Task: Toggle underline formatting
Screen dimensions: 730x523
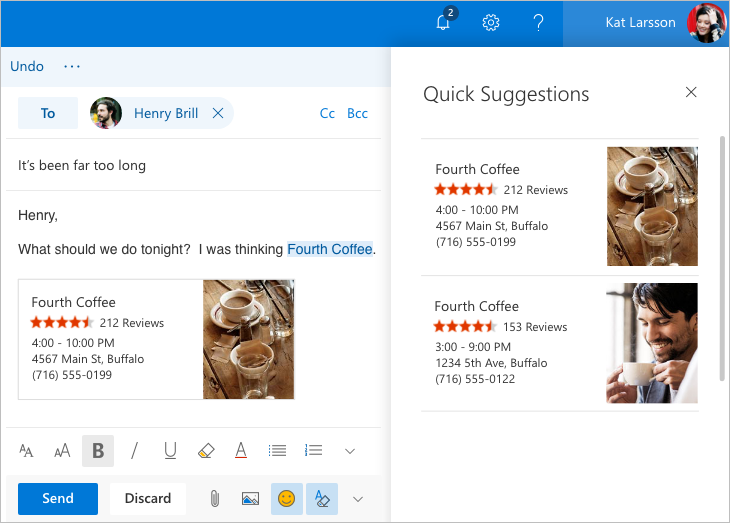Action: pyautogui.click(x=170, y=451)
